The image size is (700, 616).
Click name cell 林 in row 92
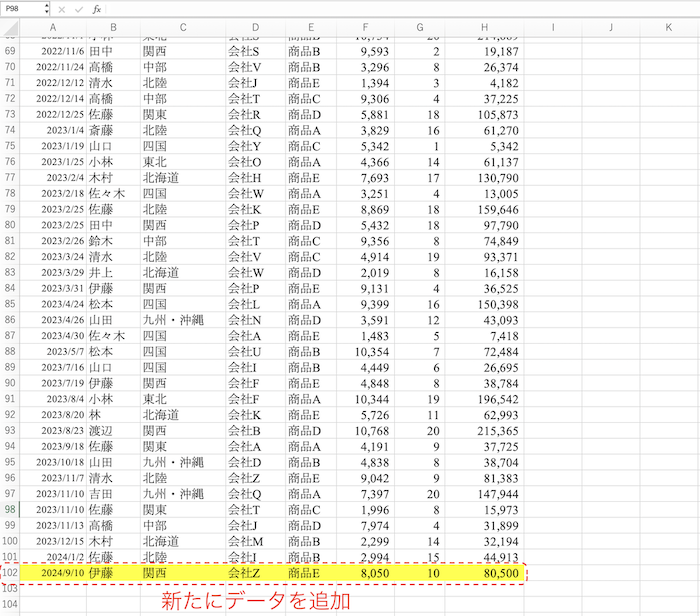pyautogui.click(x=113, y=415)
